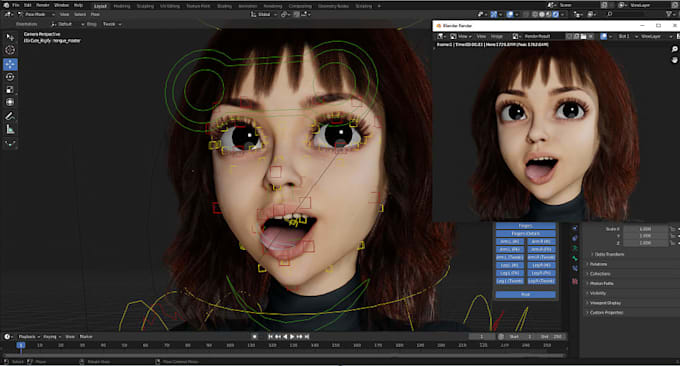Open Global transform orientation dropdown

(264, 14)
